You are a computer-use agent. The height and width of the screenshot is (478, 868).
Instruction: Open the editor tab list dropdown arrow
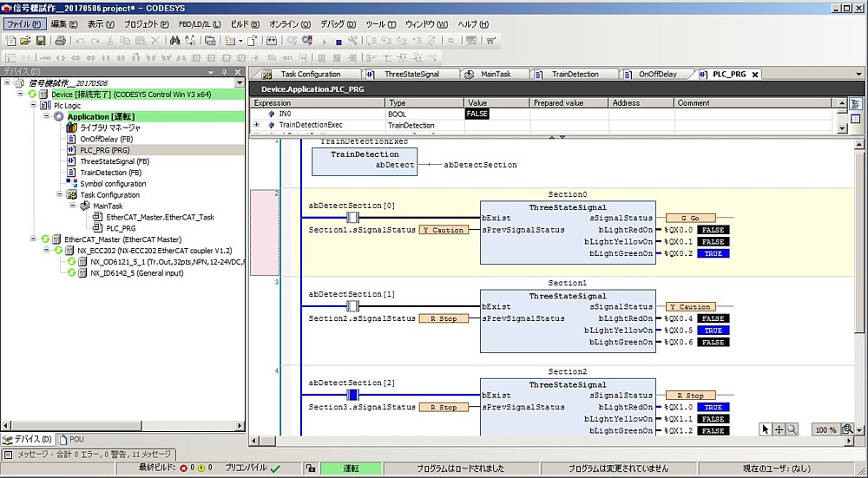coord(859,74)
